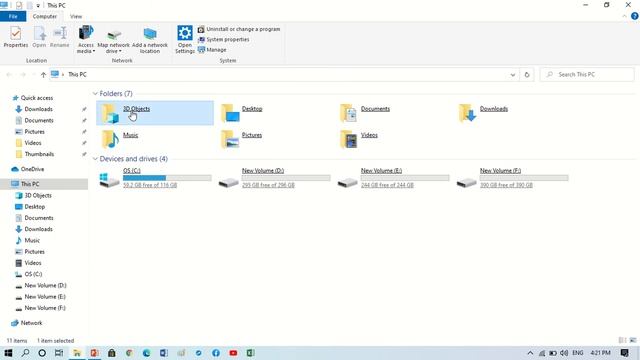Open the Downloads folder icon
Image resolution: width=640 pixels, height=360 pixels.
click(467, 113)
